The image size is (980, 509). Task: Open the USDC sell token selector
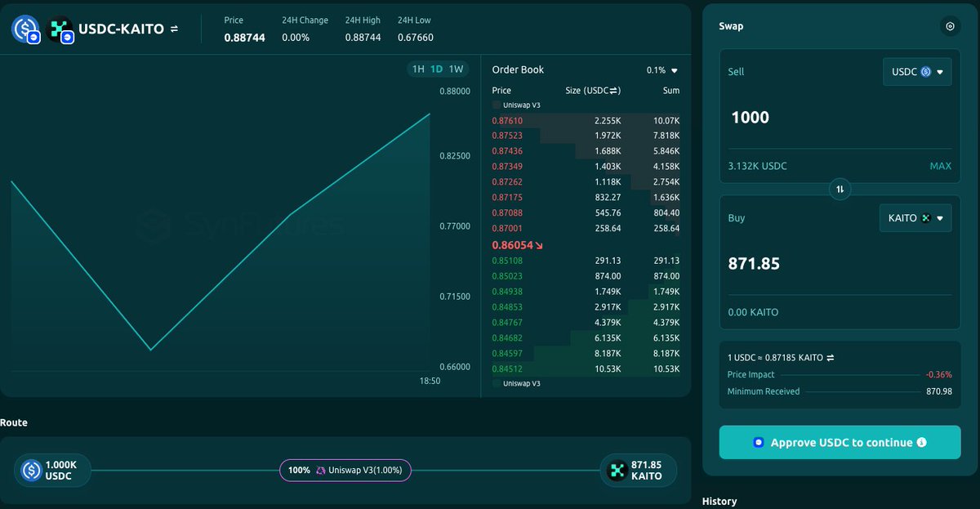coord(917,72)
